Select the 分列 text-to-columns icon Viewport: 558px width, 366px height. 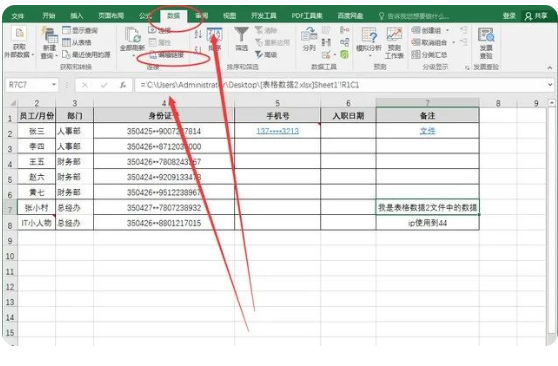(309, 35)
